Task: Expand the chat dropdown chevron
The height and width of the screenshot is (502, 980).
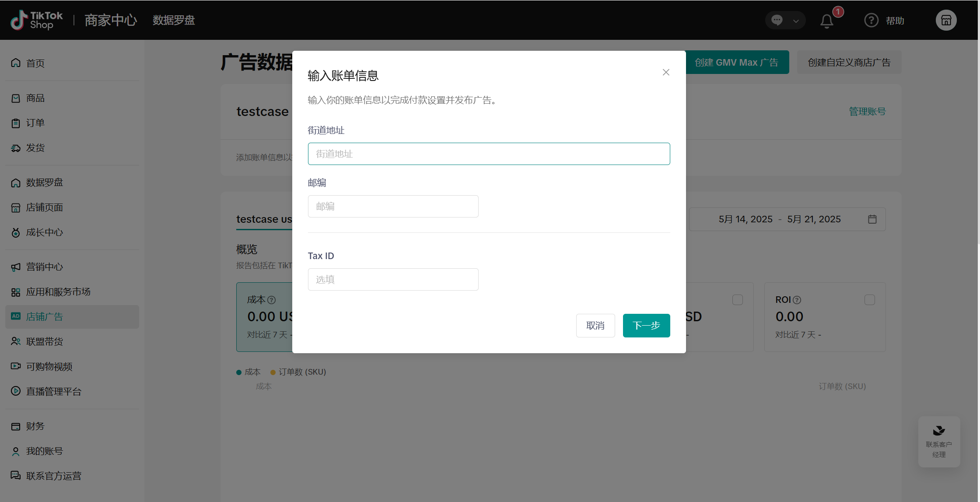Action: (x=796, y=21)
